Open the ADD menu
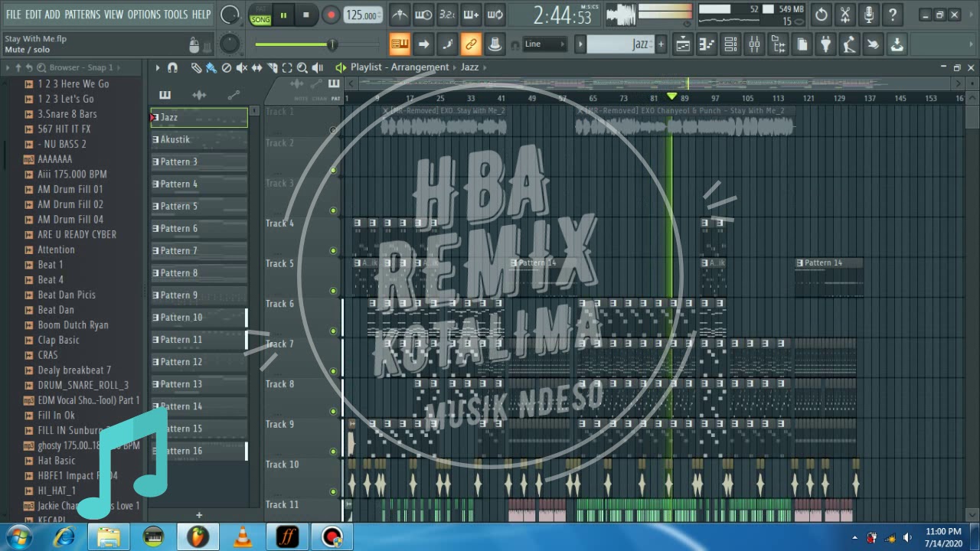The width and height of the screenshot is (980, 551). (52, 15)
